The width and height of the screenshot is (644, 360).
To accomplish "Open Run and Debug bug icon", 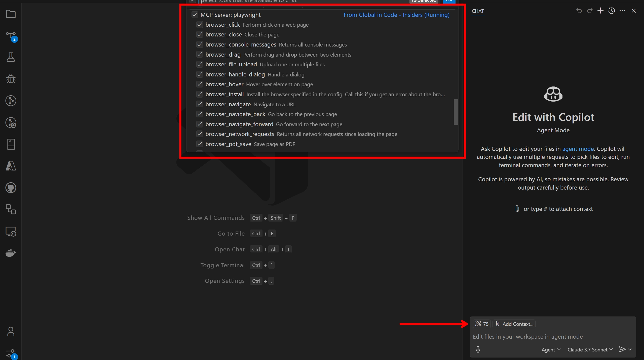I will click(x=11, y=79).
